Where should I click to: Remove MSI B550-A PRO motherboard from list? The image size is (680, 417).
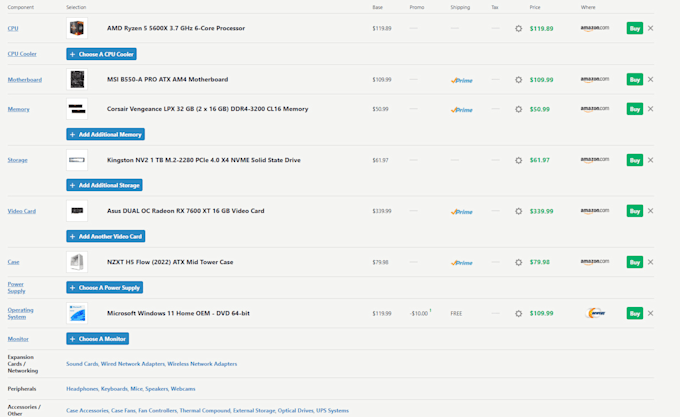(x=651, y=79)
